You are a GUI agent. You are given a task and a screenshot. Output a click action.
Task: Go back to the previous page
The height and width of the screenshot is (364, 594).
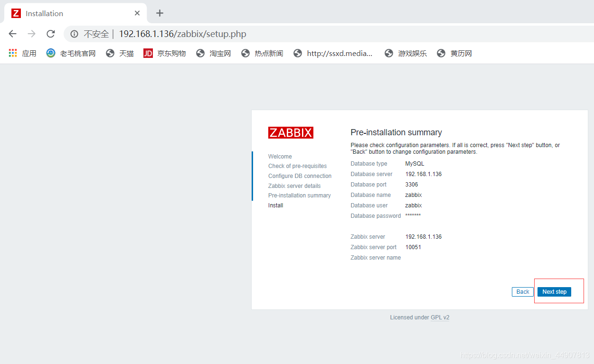tap(13, 34)
